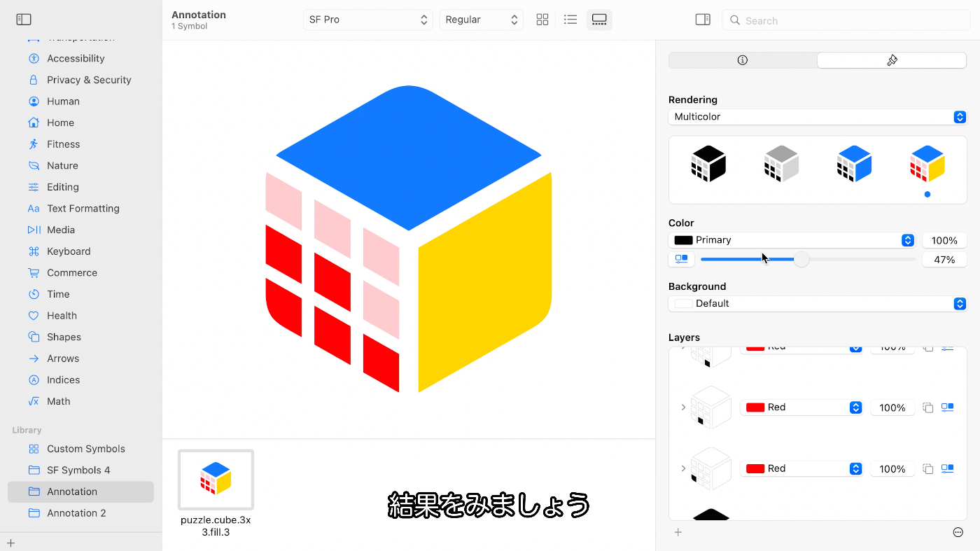The width and height of the screenshot is (980, 551).
Task: Open the bottom layer Red color dropdown
Action: tap(801, 468)
